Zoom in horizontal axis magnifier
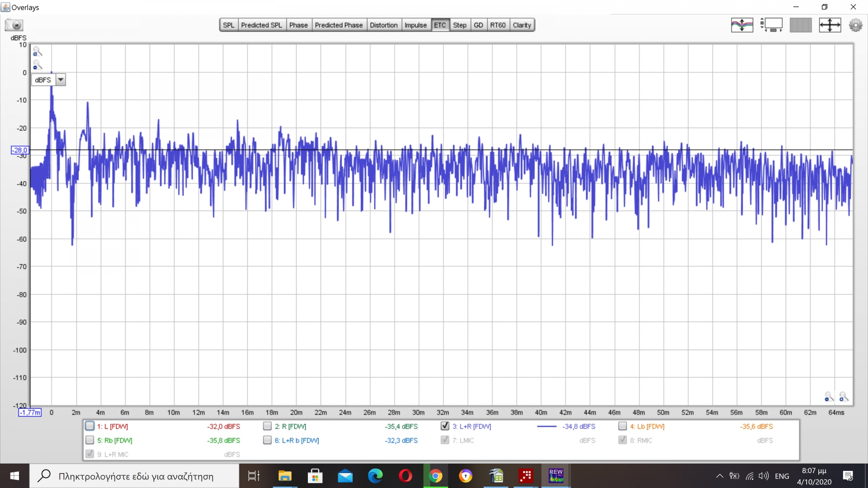The height and width of the screenshot is (488, 868). 844,397
